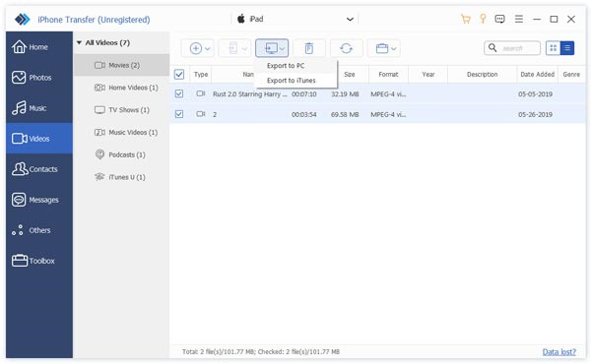Select Home Videos (1) category

[x=122, y=88]
